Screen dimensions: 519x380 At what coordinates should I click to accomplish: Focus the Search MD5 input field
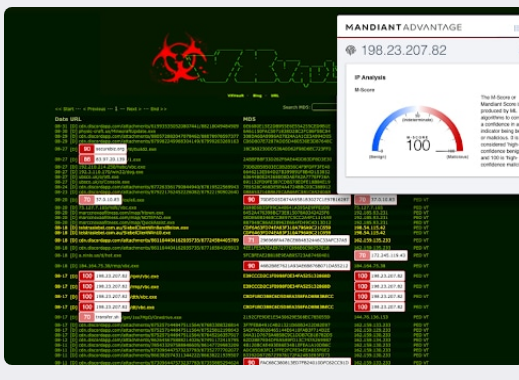tap(324, 107)
